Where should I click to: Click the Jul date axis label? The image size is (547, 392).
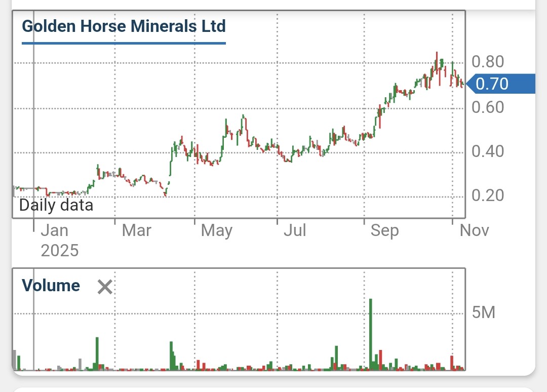coord(295,230)
